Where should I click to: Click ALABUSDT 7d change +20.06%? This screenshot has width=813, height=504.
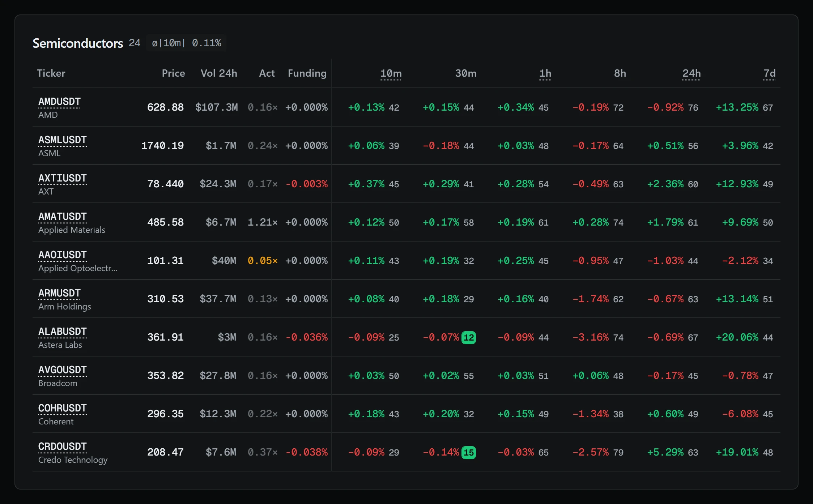(737, 337)
